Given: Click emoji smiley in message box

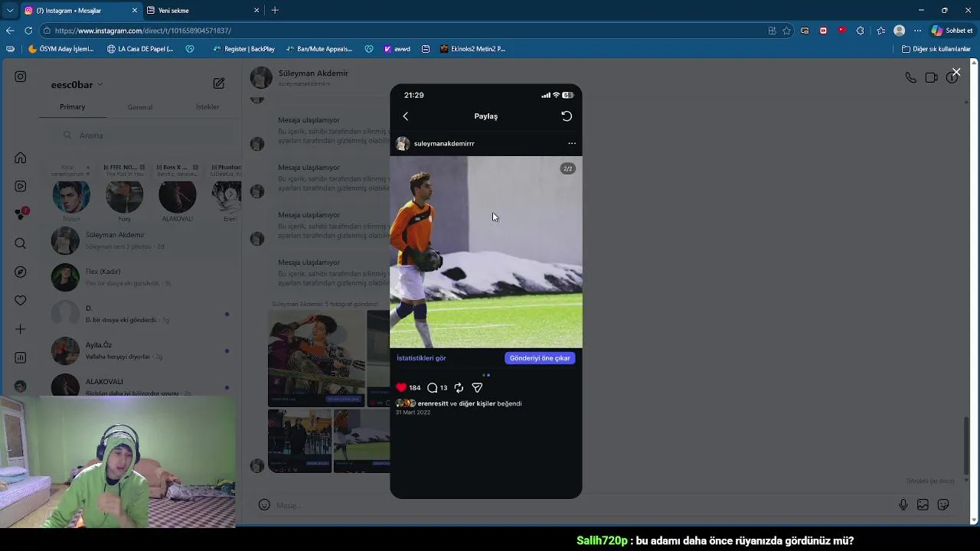Looking at the screenshot, I should pos(264,505).
